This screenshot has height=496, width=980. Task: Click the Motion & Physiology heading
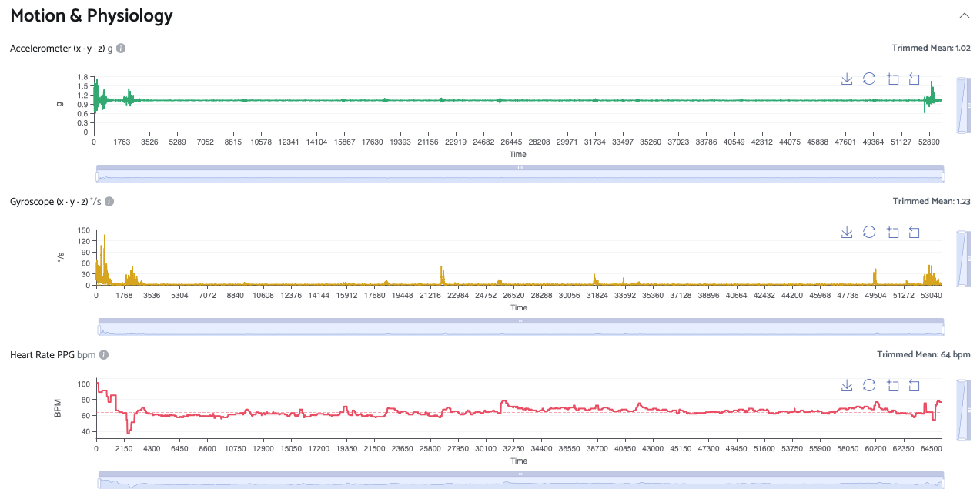tap(92, 15)
